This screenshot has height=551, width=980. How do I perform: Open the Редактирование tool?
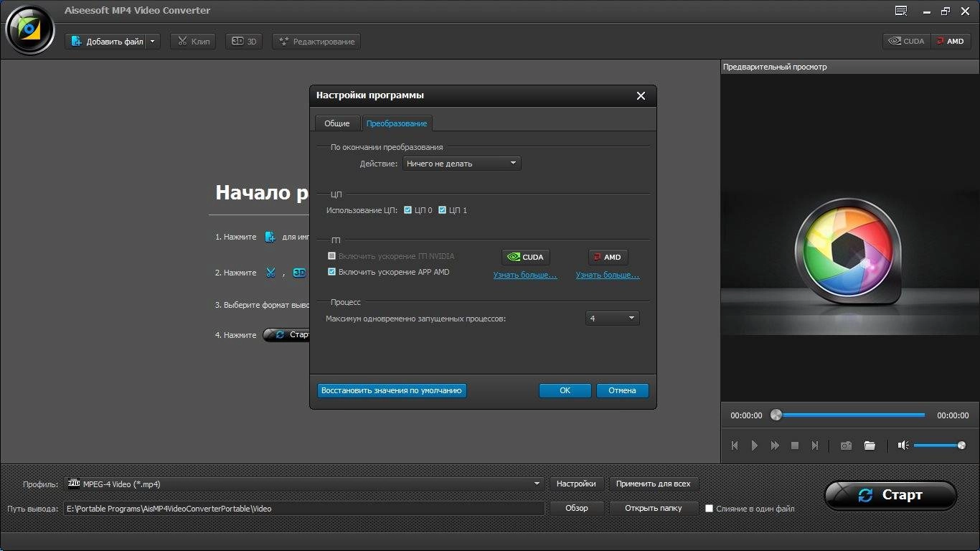pyautogui.click(x=316, y=42)
